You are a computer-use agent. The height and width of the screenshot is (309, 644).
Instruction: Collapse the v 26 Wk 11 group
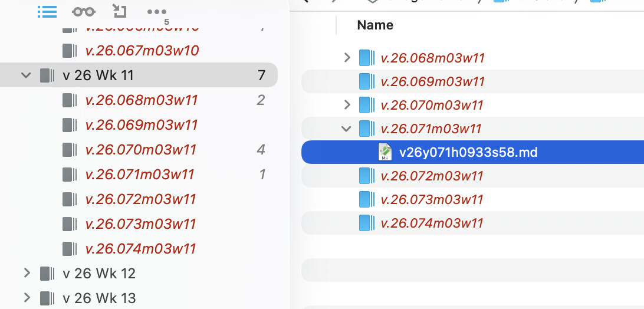[x=26, y=75]
